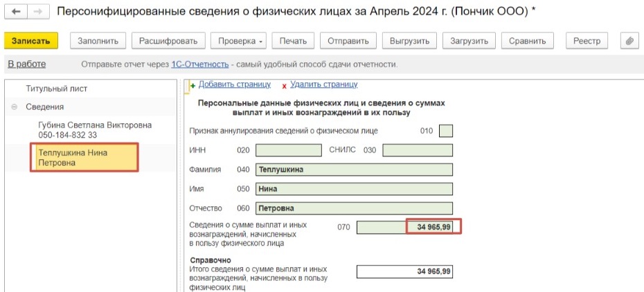Open the 1С-Отчетность link
644x292 pixels.
click(x=200, y=64)
